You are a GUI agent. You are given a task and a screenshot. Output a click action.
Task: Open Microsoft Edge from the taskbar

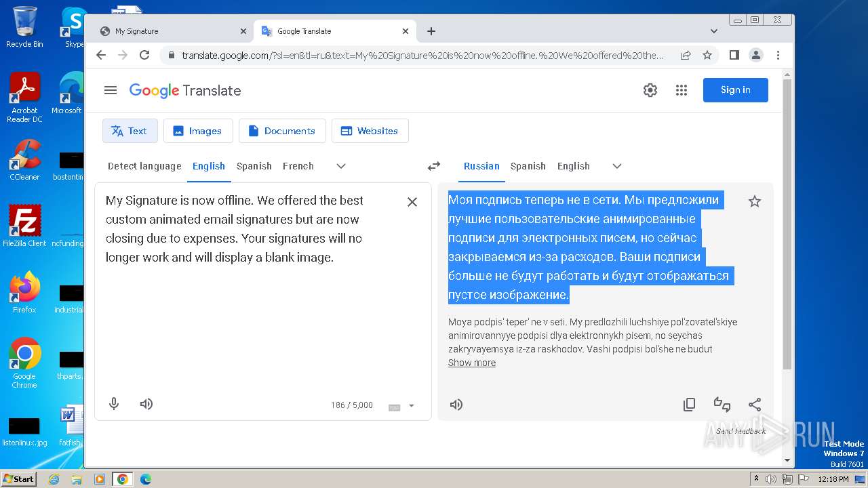(146, 479)
